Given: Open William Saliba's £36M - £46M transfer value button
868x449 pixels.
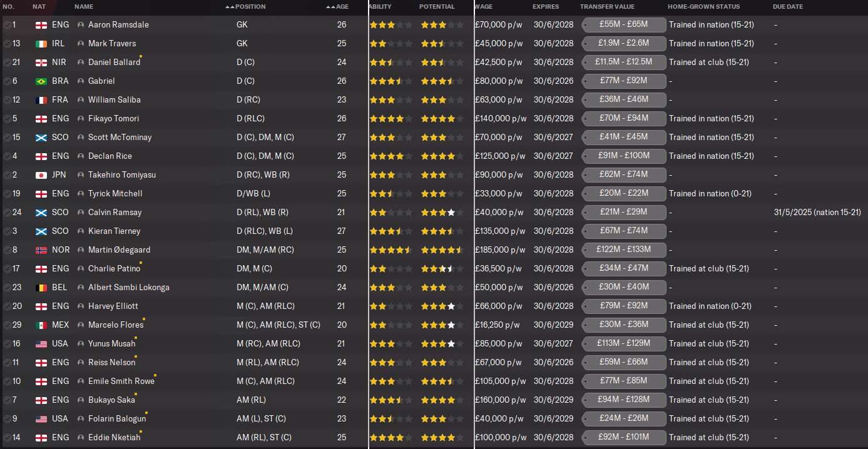Looking at the screenshot, I should (623, 100).
